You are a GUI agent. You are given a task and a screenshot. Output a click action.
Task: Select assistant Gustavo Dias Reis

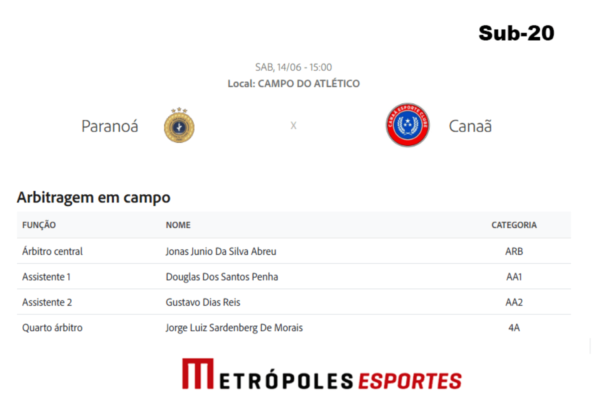[x=203, y=302]
